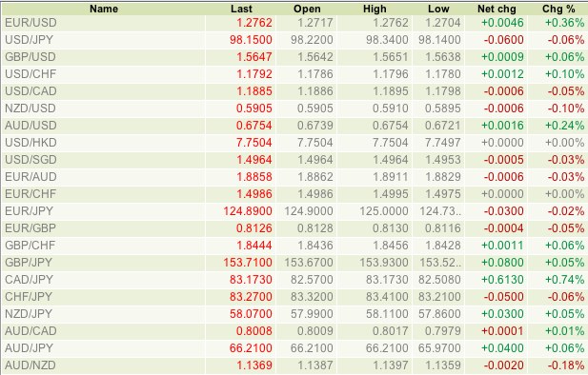The image size is (588, 375).
Task: Click the low value 7.7497
Action: coord(443,143)
